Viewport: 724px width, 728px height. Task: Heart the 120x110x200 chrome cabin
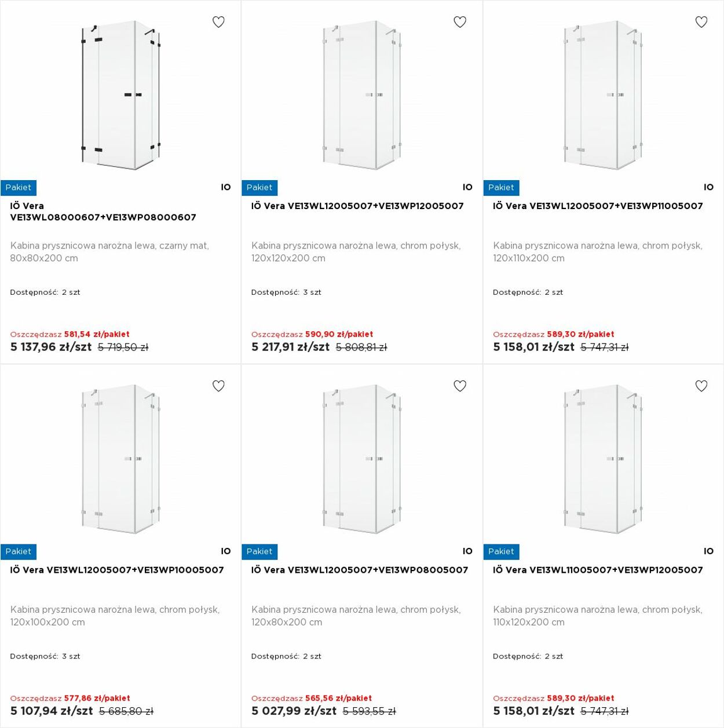701,22
